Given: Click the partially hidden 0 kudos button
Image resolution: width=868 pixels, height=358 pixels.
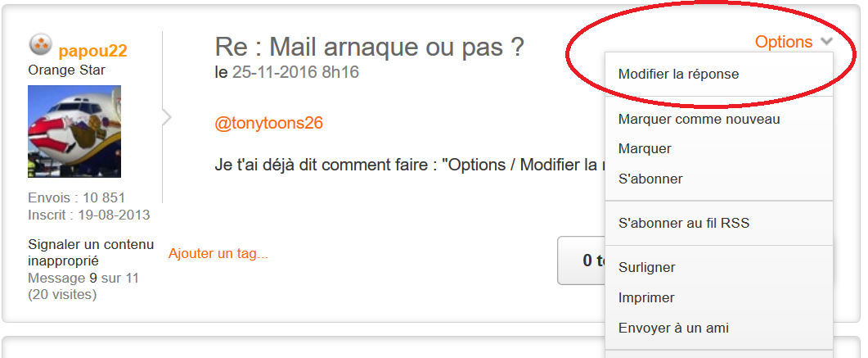Looking at the screenshot, I should 581,261.
